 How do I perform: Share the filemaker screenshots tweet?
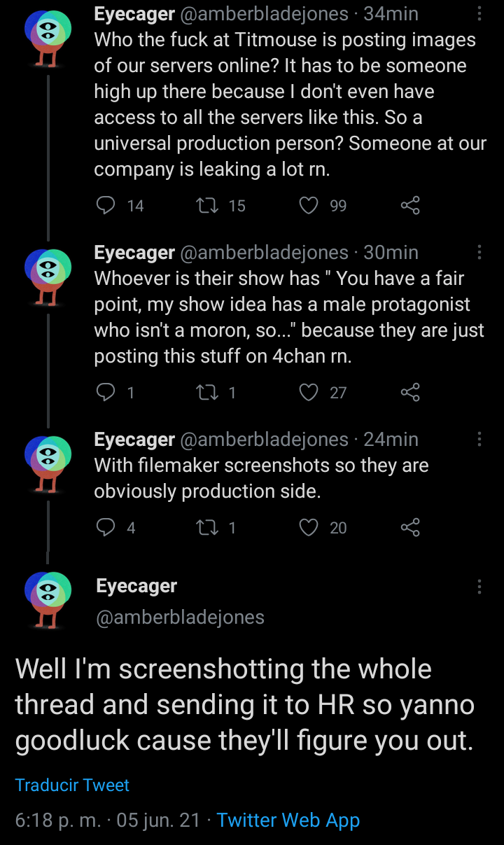(x=410, y=527)
